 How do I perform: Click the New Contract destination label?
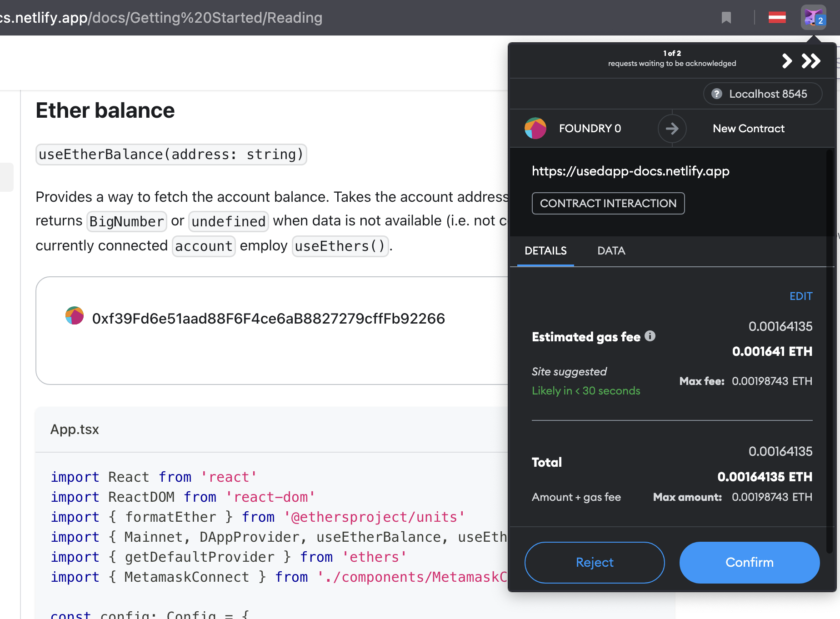coord(748,128)
